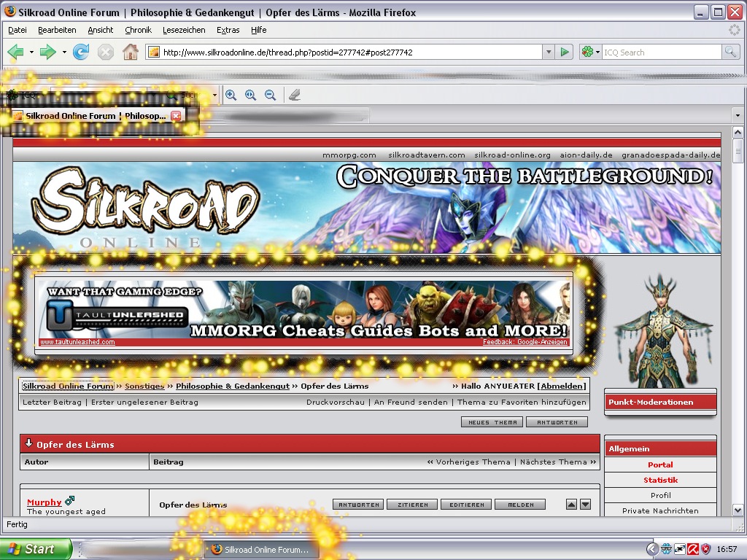Image resolution: width=747 pixels, height=560 pixels.
Task: Follow the Philosophie & Gedankengut breadcrumb link
Action: 233,386
